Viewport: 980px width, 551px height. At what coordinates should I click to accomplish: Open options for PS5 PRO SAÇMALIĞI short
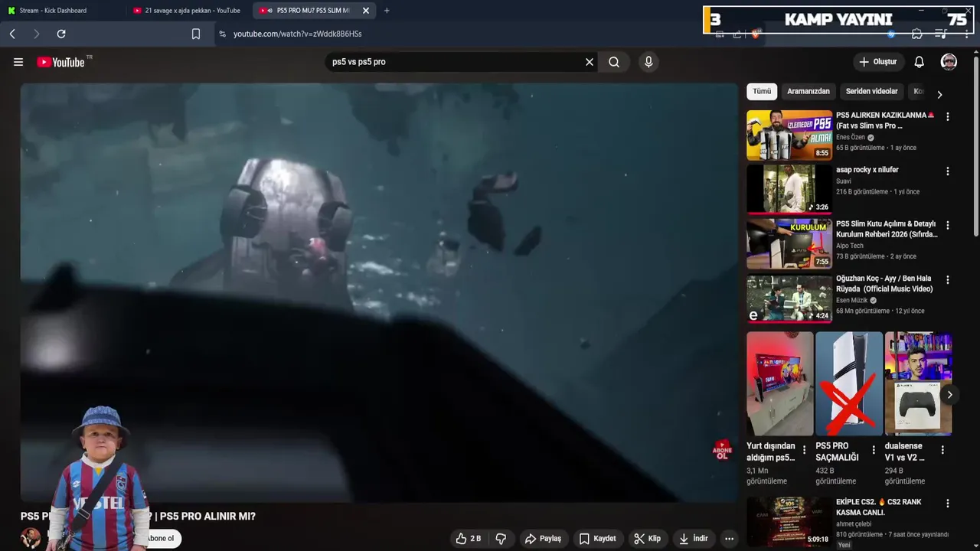coord(874,450)
